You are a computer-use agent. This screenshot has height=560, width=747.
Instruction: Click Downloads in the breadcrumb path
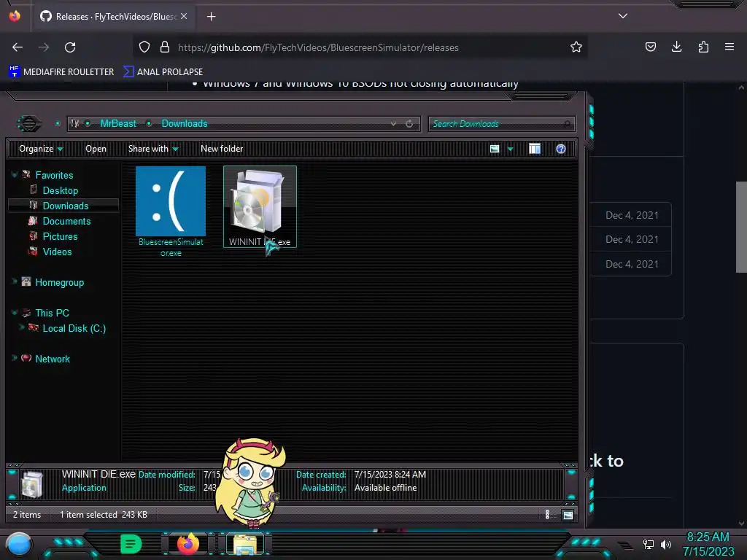click(185, 124)
